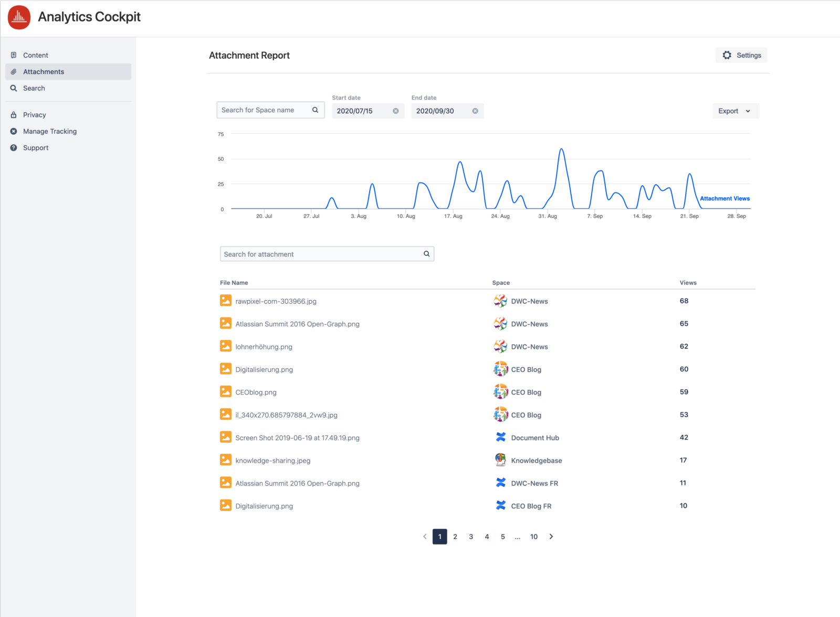Open the Search section via magnifier icon

14,88
